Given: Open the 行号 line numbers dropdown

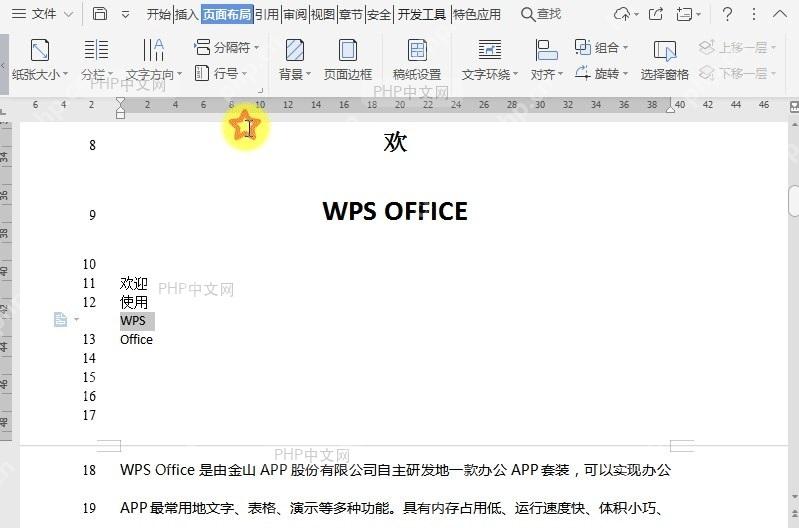Looking at the screenshot, I should [221, 73].
